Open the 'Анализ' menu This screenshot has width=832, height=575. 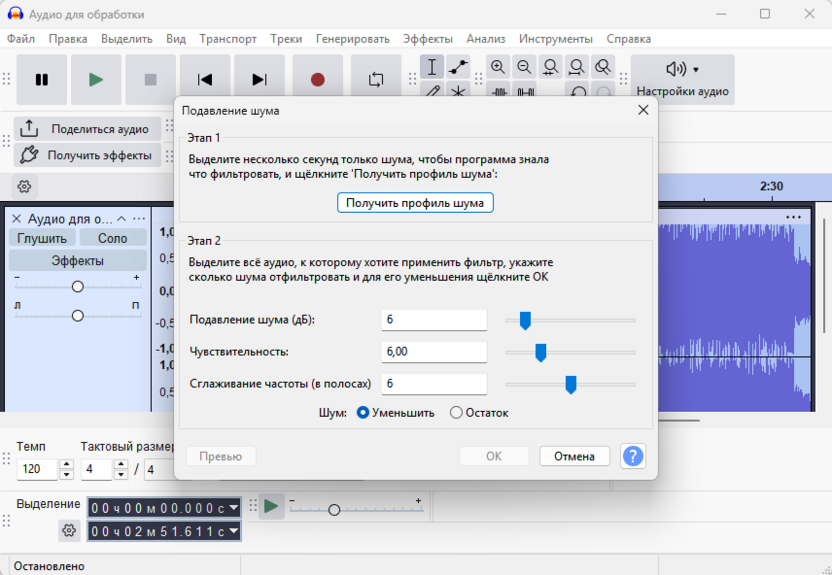tap(485, 39)
